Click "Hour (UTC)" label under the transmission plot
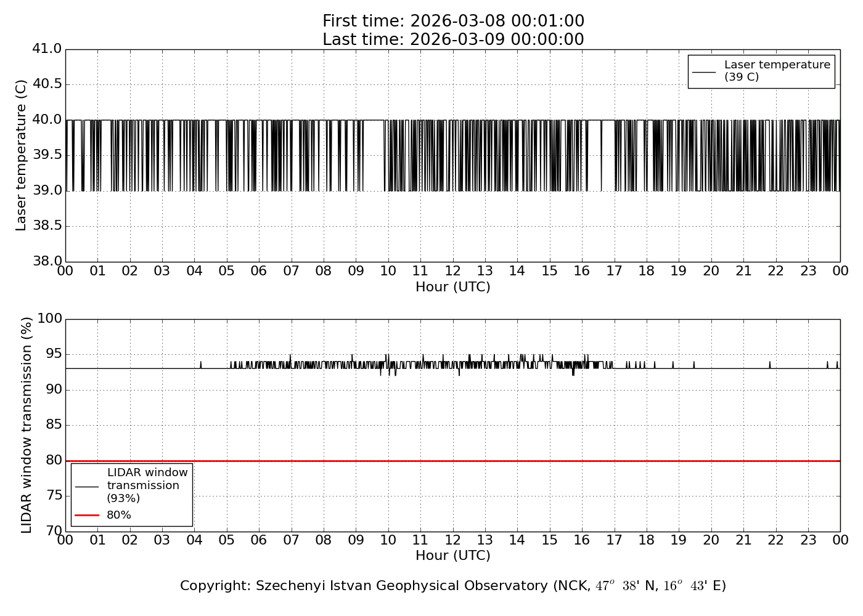This screenshot has width=863, height=616. 453,556
